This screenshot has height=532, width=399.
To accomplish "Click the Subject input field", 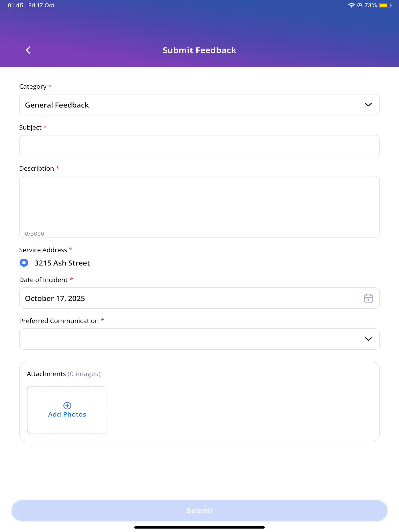I will click(x=199, y=146).
